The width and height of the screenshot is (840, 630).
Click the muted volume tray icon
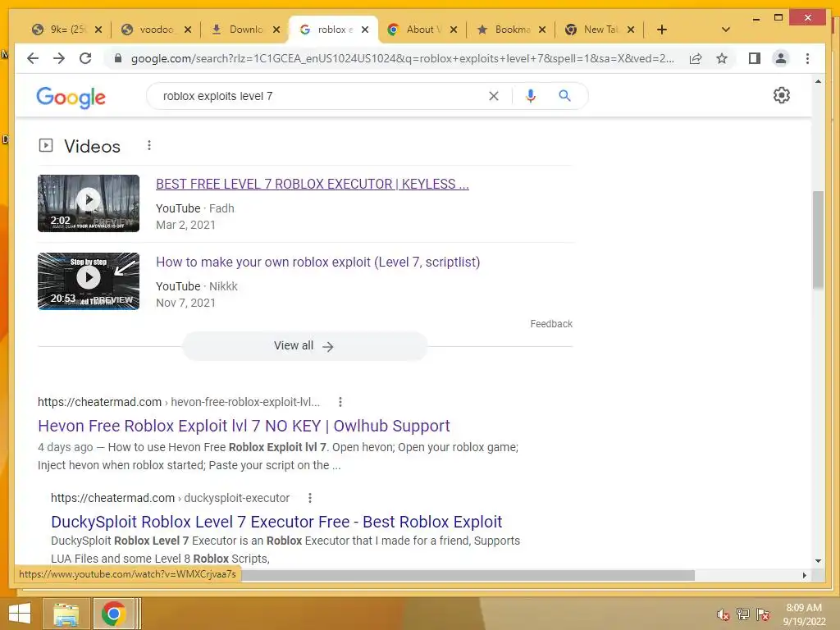point(723,614)
